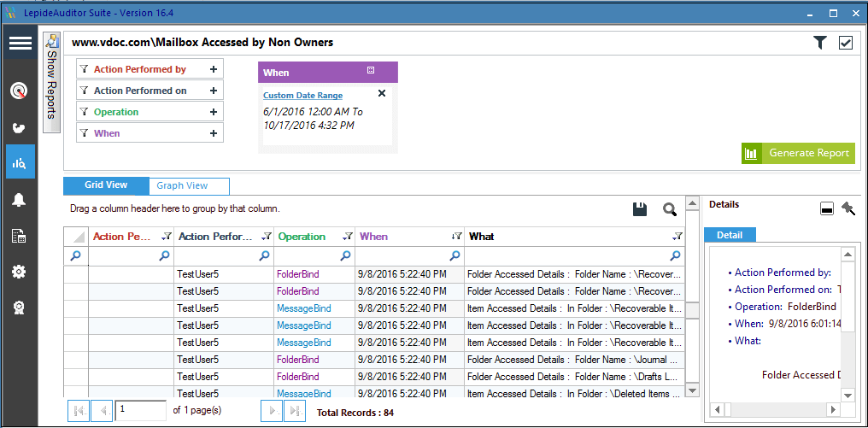Open What column filter dropdown
Screen dimensions: 868x428
tap(677, 237)
